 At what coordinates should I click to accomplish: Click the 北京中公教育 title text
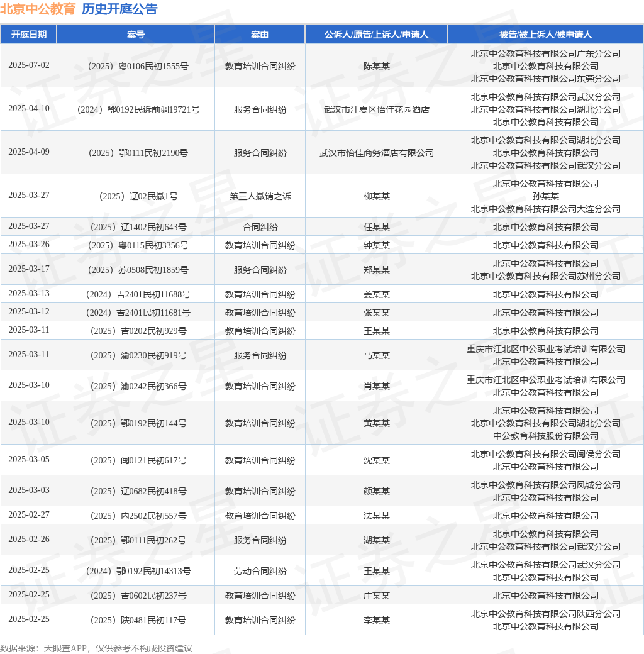point(38,9)
